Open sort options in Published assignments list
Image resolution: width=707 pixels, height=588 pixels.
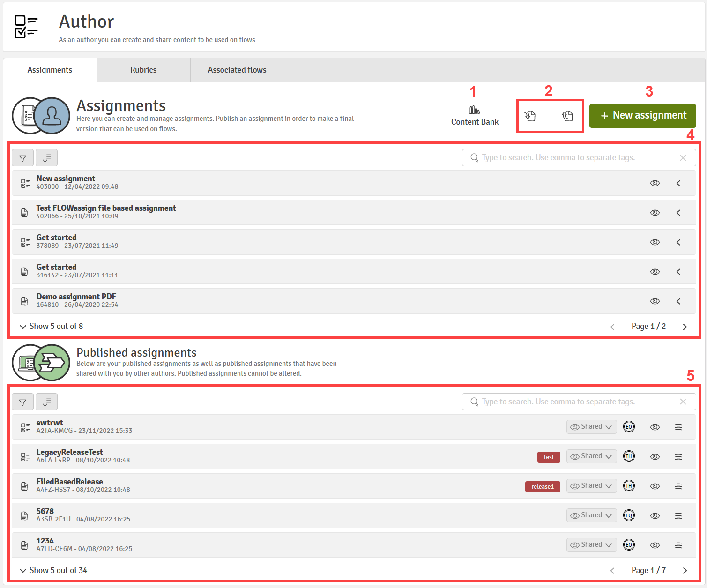(x=47, y=402)
